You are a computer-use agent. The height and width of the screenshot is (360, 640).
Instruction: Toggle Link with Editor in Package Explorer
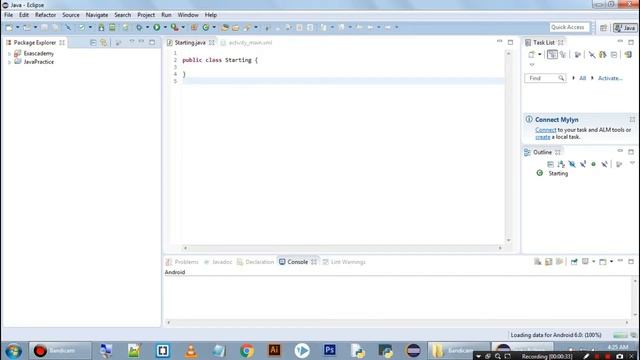coord(104,42)
